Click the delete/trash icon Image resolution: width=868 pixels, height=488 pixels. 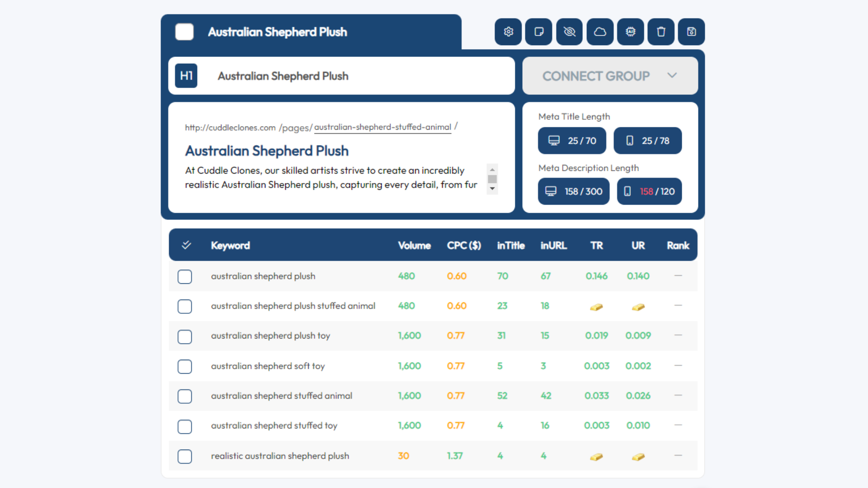(x=661, y=32)
